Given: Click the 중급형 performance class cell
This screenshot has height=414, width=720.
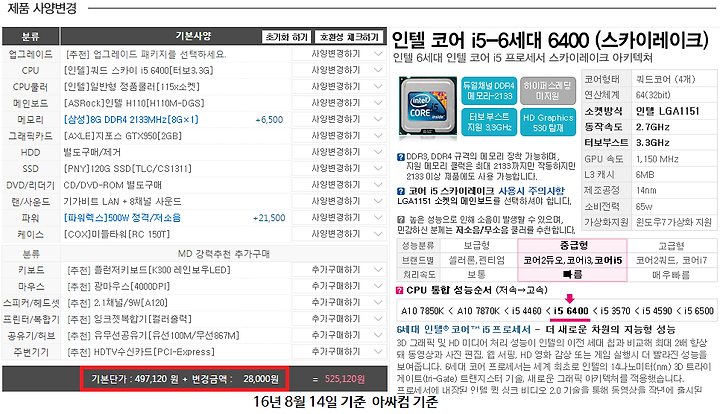Looking at the screenshot, I should [573, 246].
